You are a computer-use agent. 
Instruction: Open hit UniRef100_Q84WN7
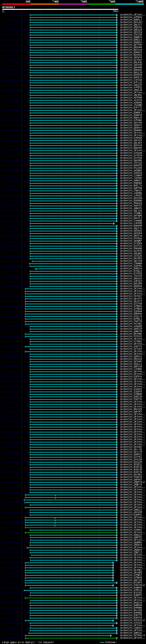[131, 241]
